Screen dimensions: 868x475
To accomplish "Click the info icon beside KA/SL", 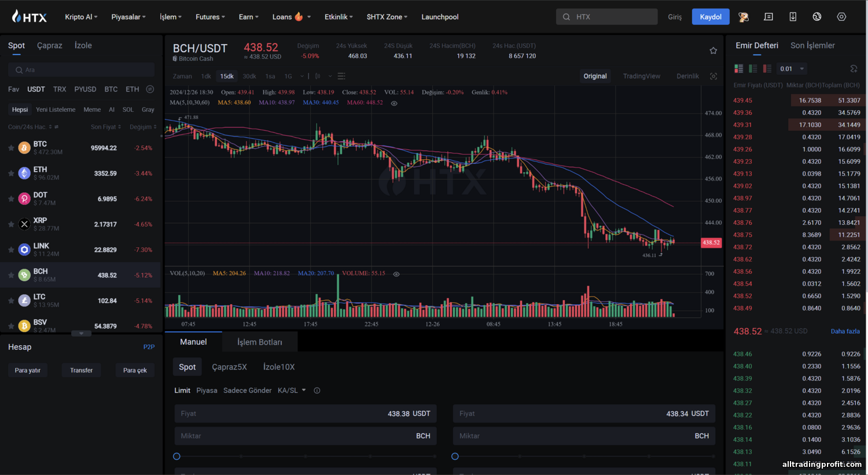I will (317, 390).
